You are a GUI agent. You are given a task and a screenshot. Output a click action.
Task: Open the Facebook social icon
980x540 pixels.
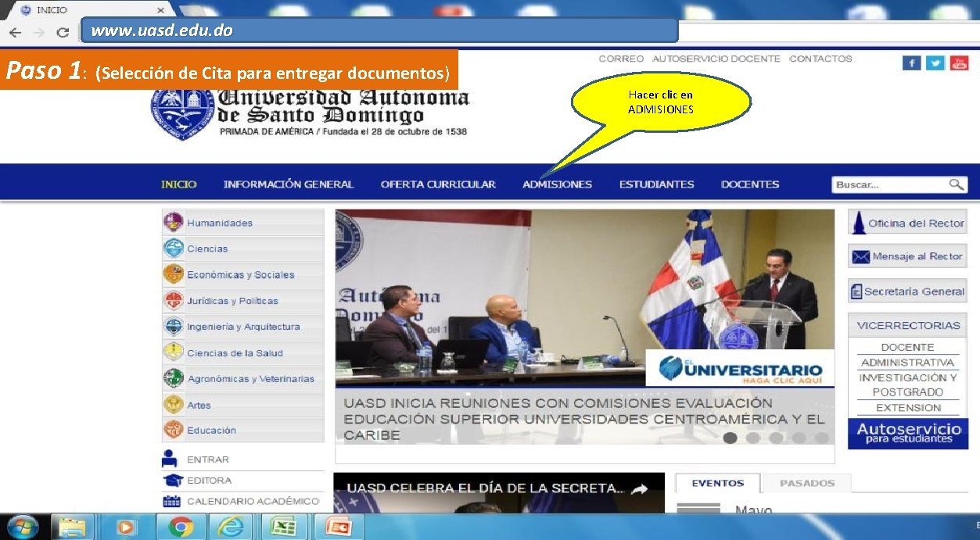[x=911, y=63]
